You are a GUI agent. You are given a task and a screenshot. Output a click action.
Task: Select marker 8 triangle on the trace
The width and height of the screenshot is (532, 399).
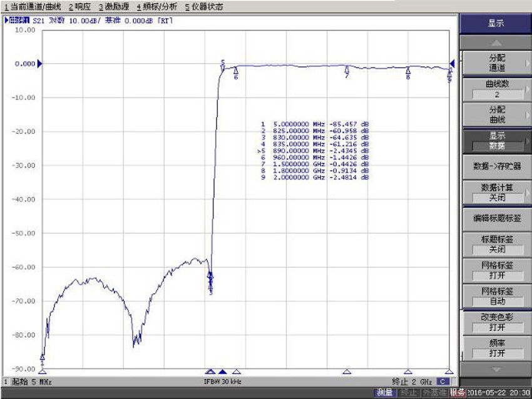click(x=408, y=70)
